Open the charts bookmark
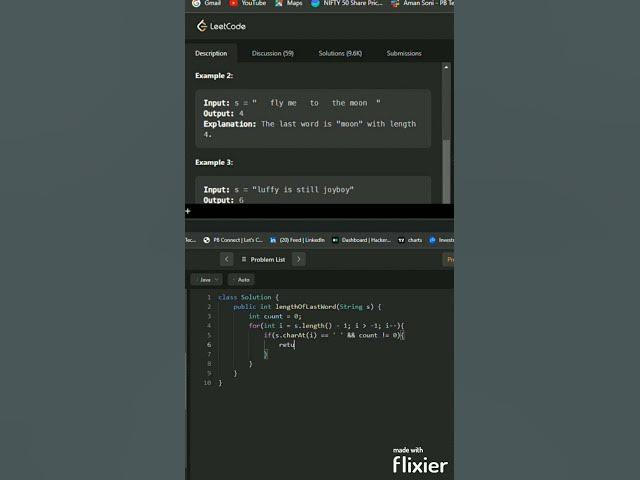This screenshot has height=480, width=640. pos(410,240)
